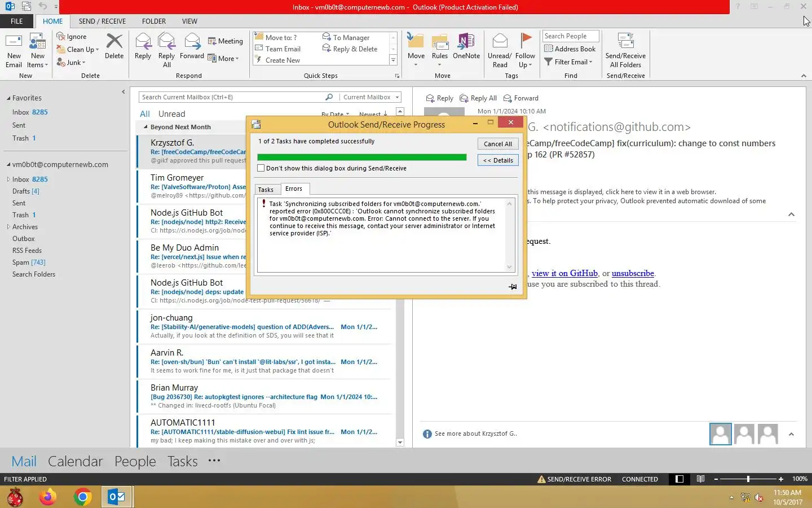Click the pin icon in progress dialog
The width and height of the screenshot is (812, 508).
[x=513, y=287]
